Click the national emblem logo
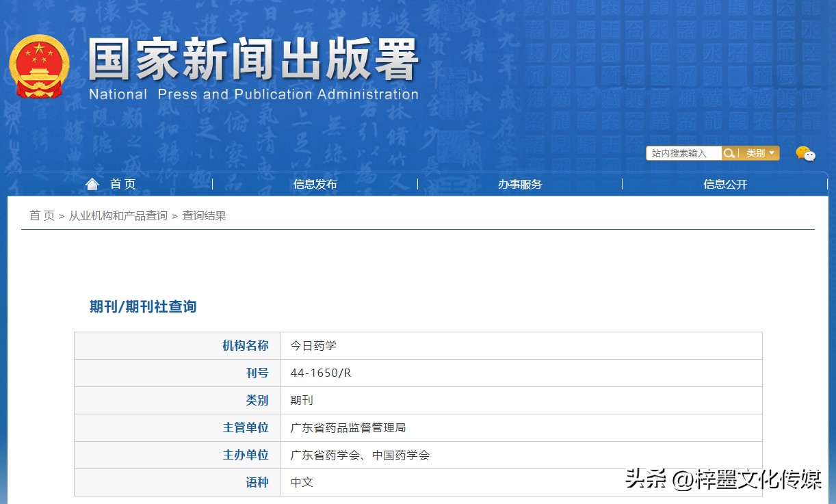The height and width of the screenshot is (504, 836). (x=39, y=66)
